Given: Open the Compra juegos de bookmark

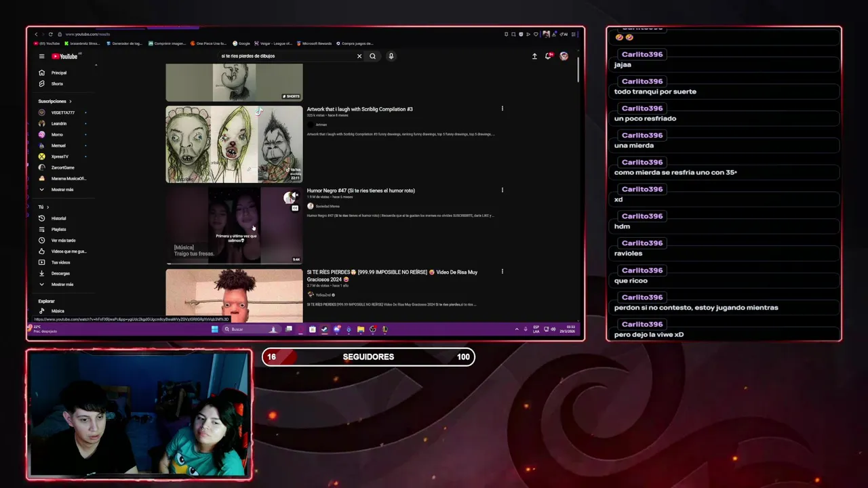Looking at the screenshot, I should pyautogui.click(x=355, y=43).
